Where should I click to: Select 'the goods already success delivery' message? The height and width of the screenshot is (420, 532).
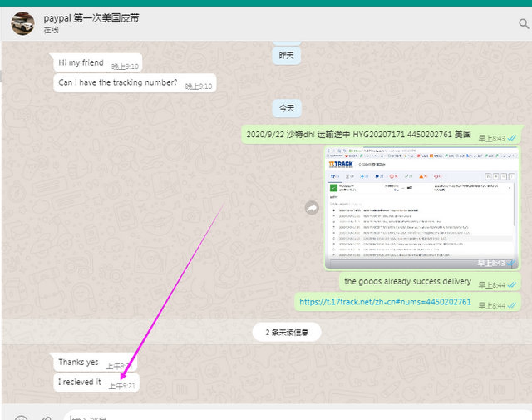click(x=407, y=282)
